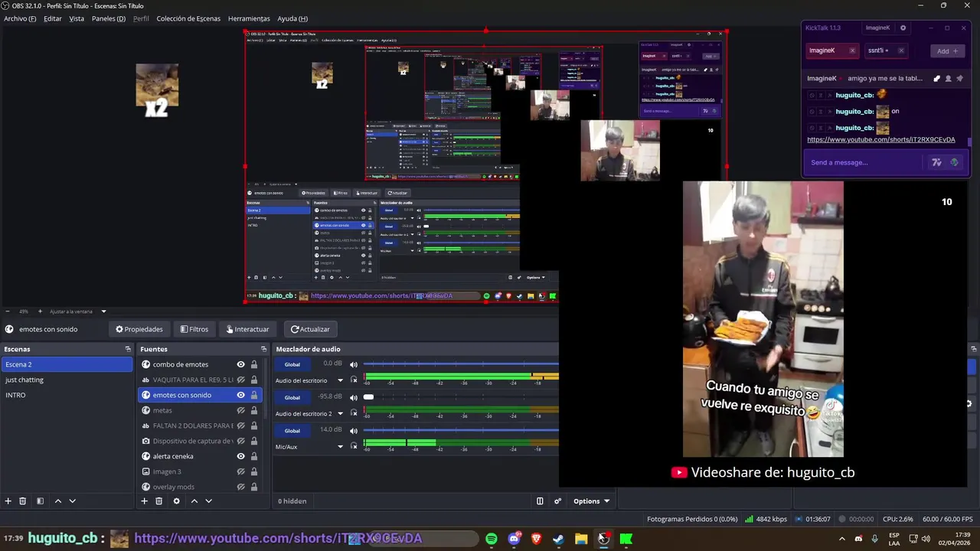This screenshot has width=980, height=551.
Task: Toggle lock on alerta ceneka source
Action: (254, 456)
